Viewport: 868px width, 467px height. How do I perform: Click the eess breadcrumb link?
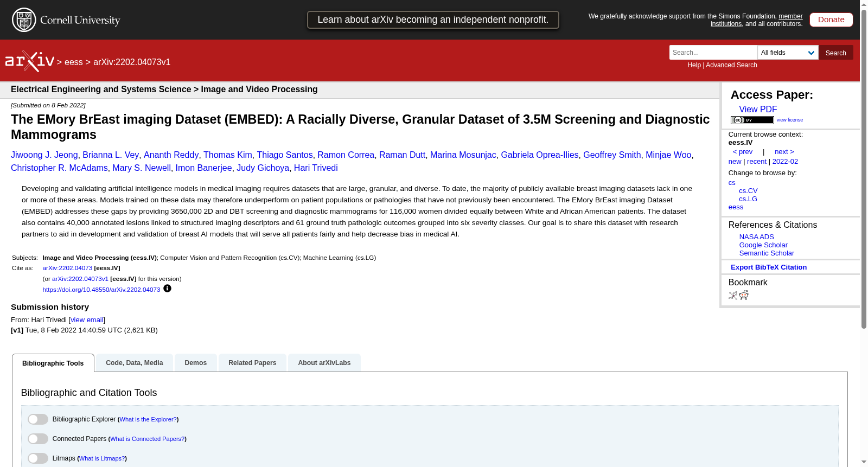point(74,62)
